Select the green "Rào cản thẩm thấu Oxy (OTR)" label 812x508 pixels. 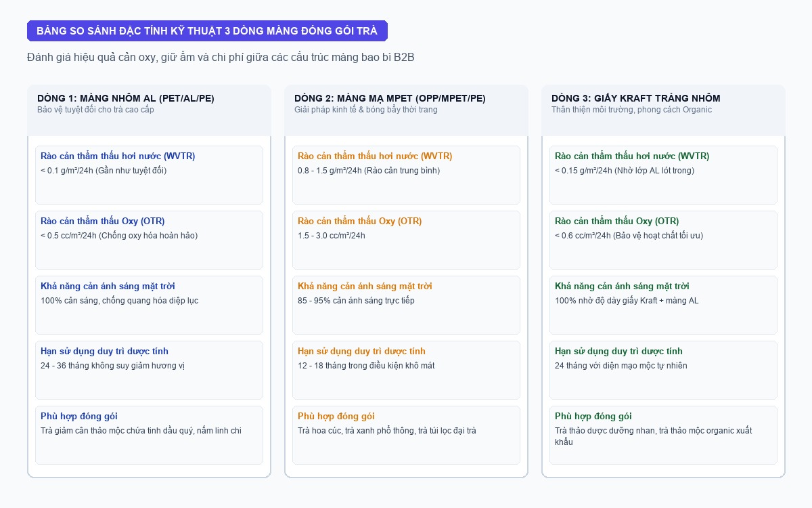617,221
